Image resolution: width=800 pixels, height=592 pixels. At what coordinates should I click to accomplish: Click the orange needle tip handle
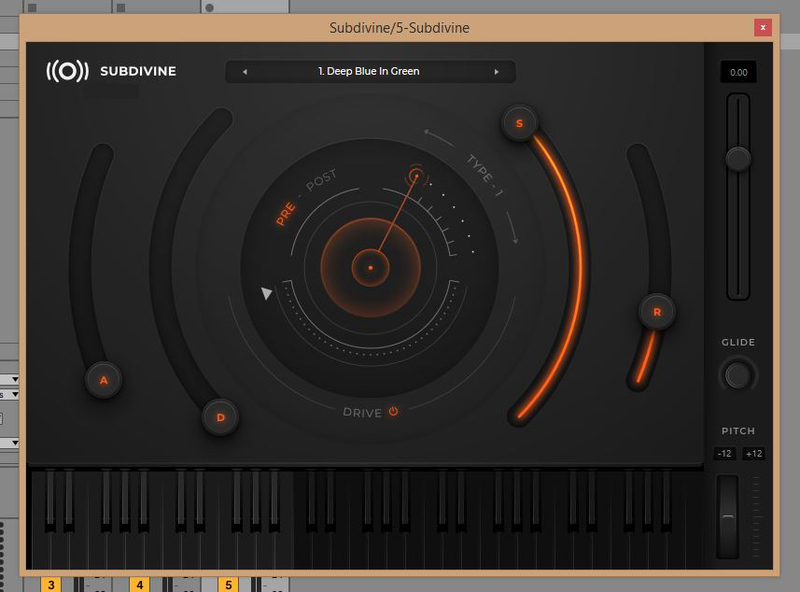(x=416, y=177)
